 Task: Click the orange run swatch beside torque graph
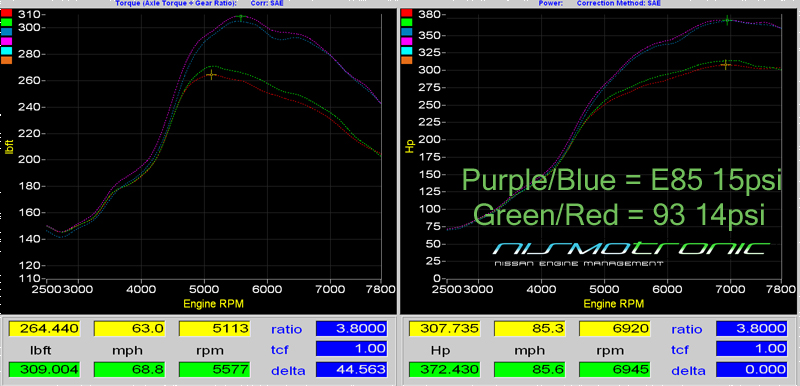[x=6, y=60]
